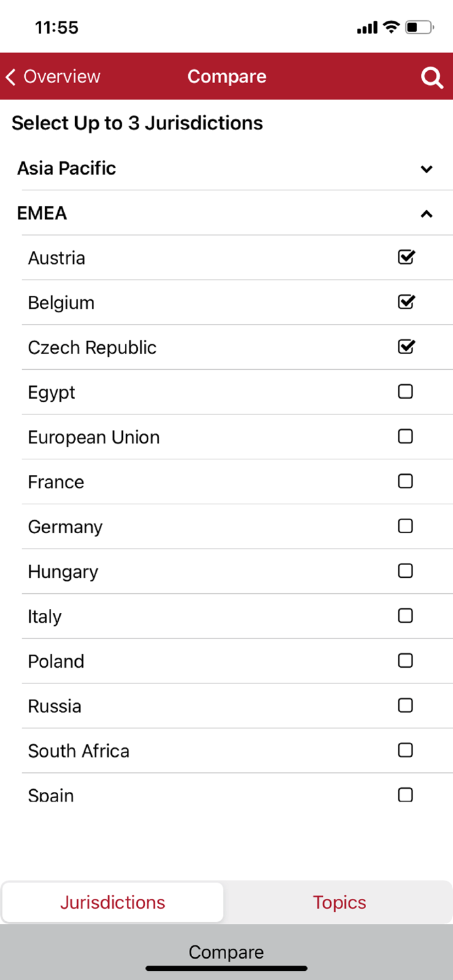
Task: Deselect the Belgium checkbox
Action: [x=406, y=302]
